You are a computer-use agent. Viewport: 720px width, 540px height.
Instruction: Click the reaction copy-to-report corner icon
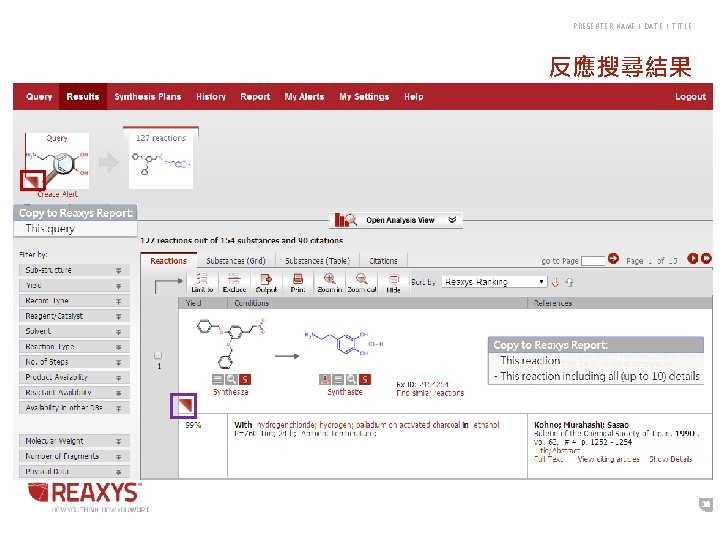[x=184, y=405]
